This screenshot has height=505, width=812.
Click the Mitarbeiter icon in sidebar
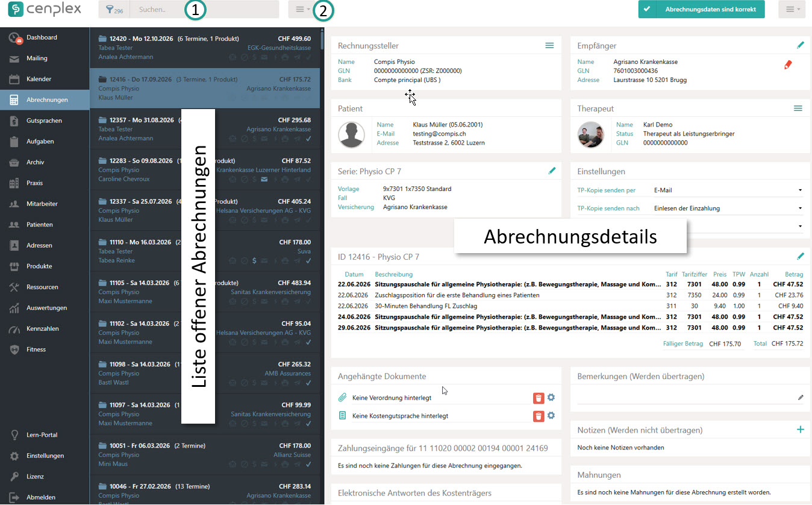click(x=14, y=204)
